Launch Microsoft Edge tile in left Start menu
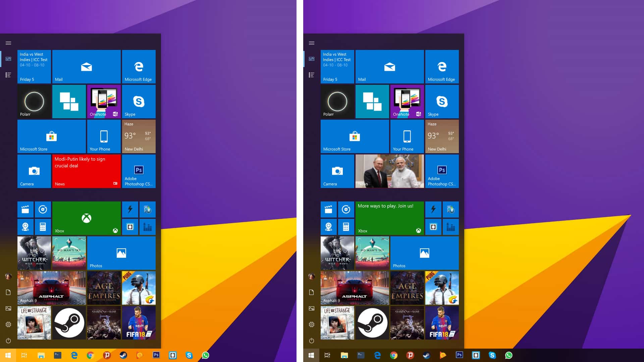This screenshot has height=362, width=644. pyautogui.click(x=139, y=67)
